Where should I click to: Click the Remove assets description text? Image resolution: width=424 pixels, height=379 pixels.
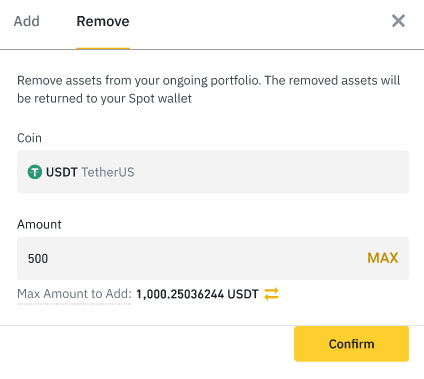click(x=208, y=89)
